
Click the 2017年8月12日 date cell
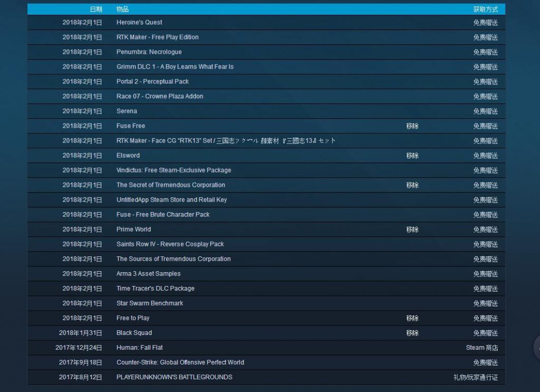point(81,378)
